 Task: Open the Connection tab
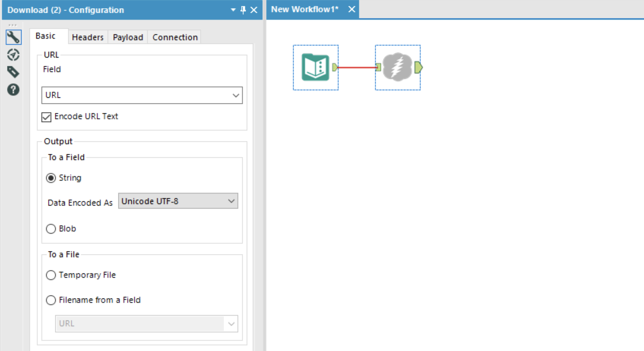(x=175, y=37)
